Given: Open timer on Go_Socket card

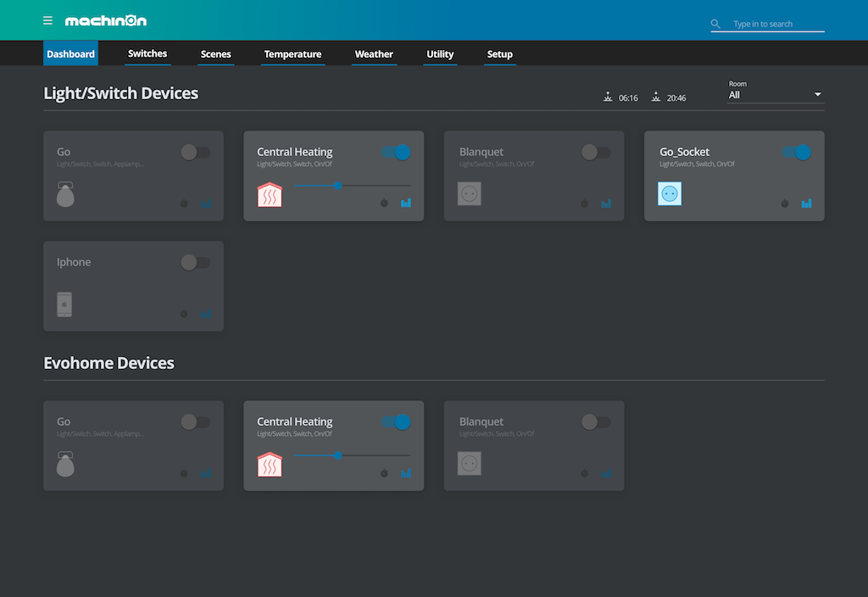Looking at the screenshot, I should tap(785, 204).
